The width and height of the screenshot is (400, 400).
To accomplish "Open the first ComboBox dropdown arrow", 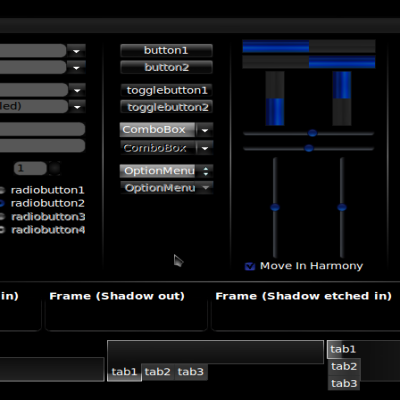I will tap(205, 130).
